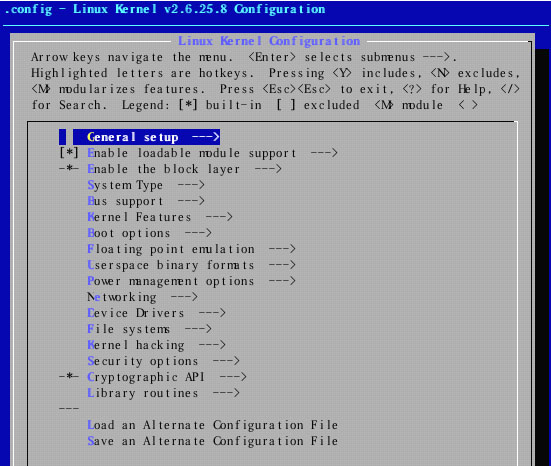Select the File systems entry
This screenshot has width=551, height=466.
[149, 329]
